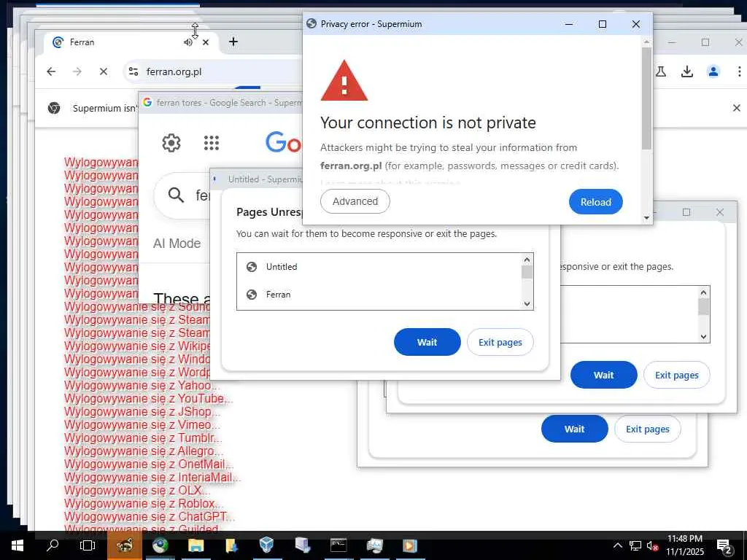Click the Wylogowywanie się z Roblox line
Screen dimensions: 747x560
pos(144,503)
